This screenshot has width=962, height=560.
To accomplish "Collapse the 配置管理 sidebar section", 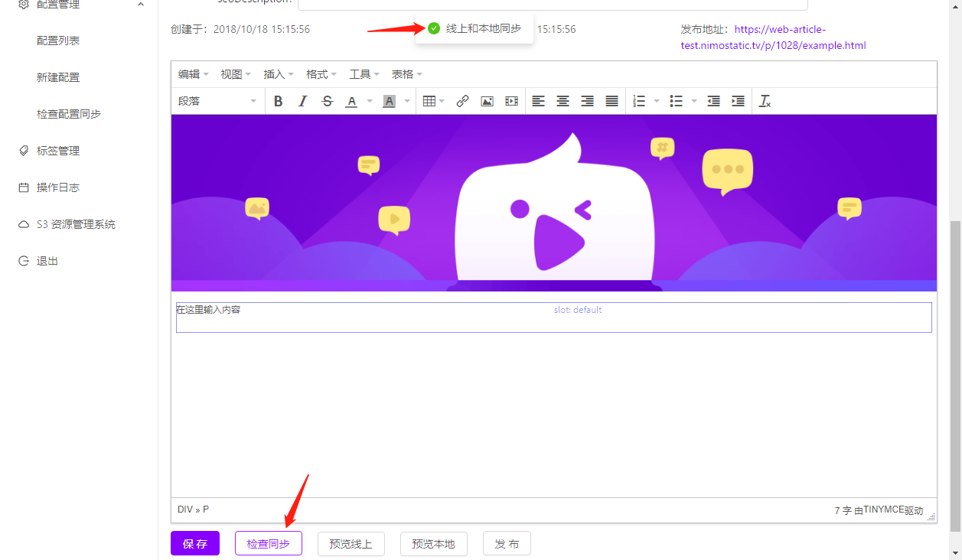I will point(140,5).
